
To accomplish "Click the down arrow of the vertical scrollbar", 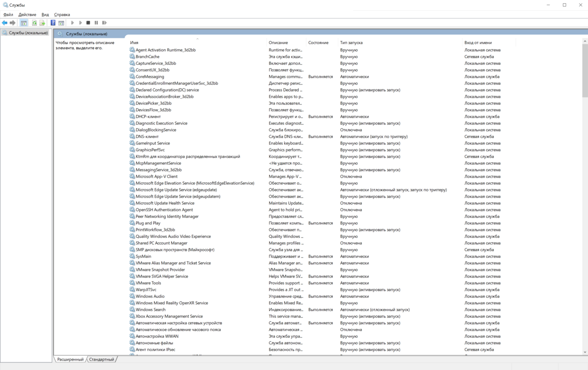I will pyautogui.click(x=585, y=352).
